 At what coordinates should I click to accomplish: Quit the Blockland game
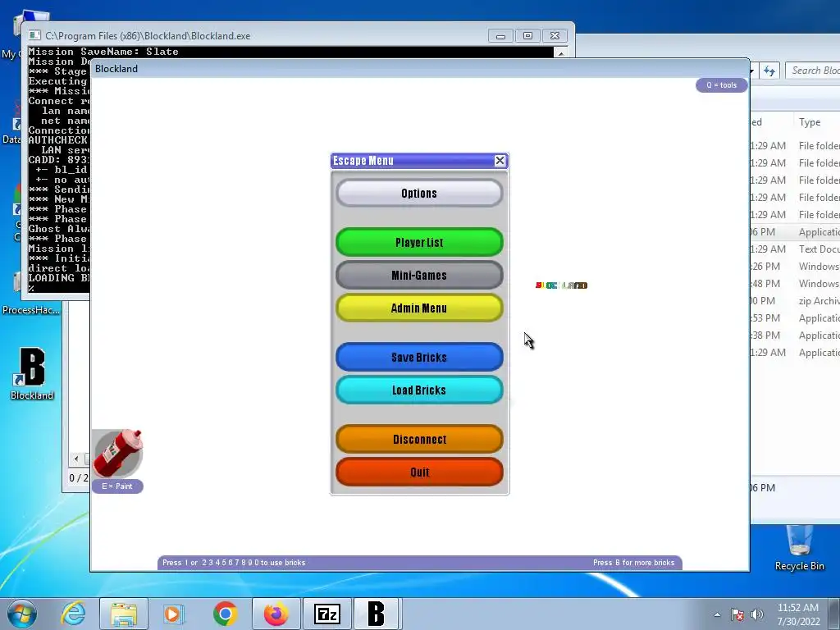(x=419, y=472)
